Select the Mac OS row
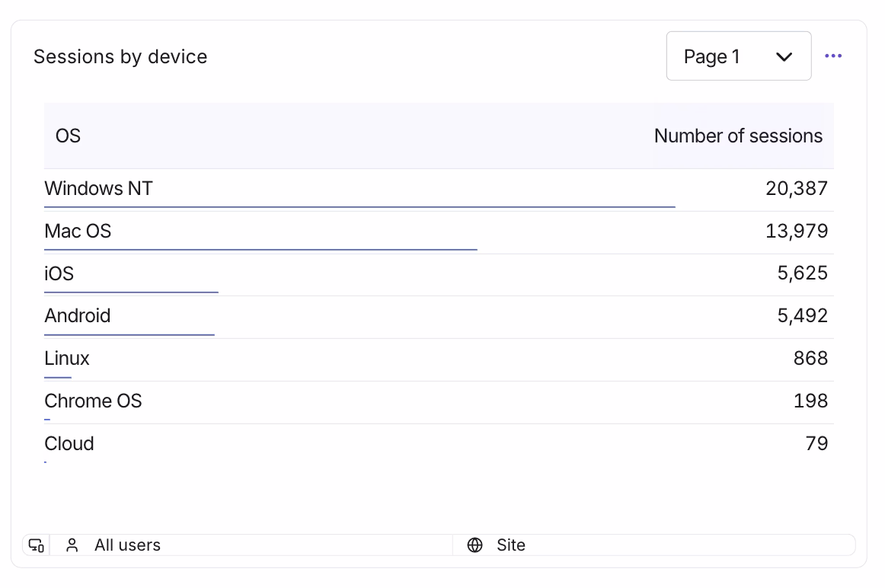885x588 pixels. (x=78, y=231)
